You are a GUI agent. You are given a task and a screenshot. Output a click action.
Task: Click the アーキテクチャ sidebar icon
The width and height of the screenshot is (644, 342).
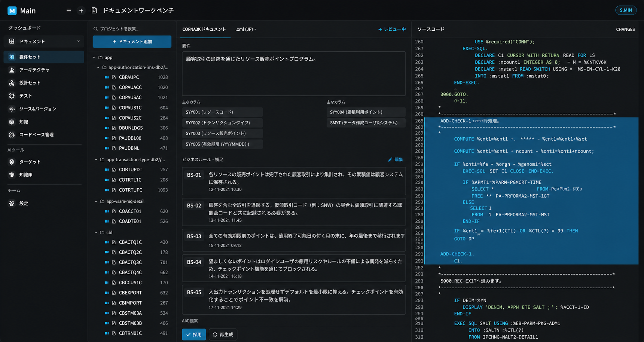12,70
